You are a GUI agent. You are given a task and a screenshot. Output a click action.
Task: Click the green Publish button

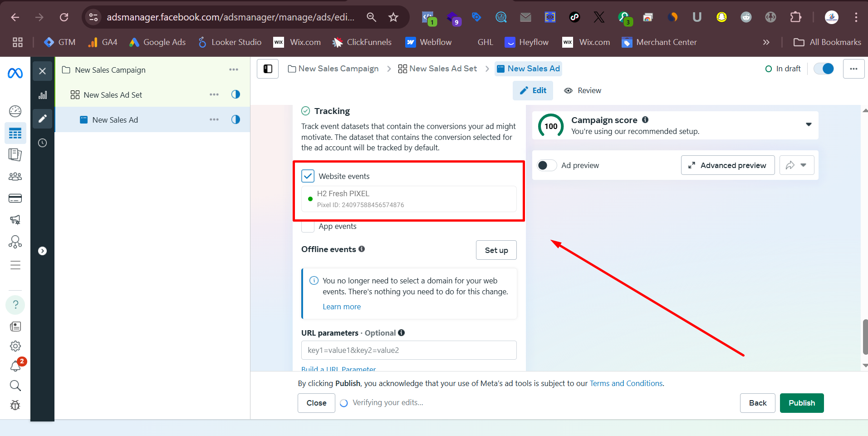pos(801,403)
